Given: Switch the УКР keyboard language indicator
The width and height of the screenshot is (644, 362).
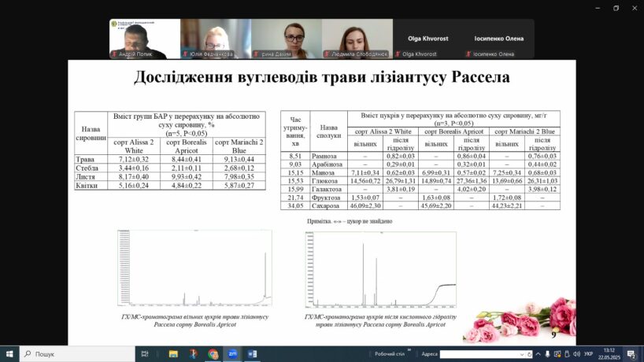Looking at the screenshot, I should tap(588, 354).
